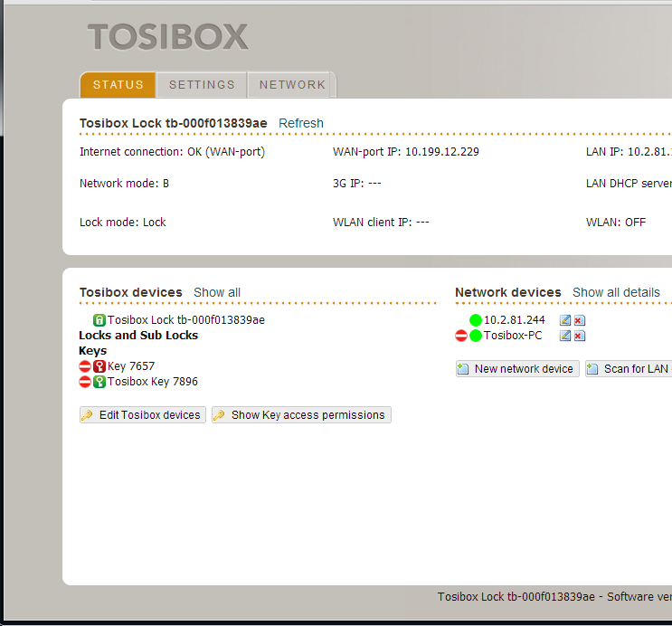
Task: Click the Tosibox devices section heading
Action: tap(131, 292)
